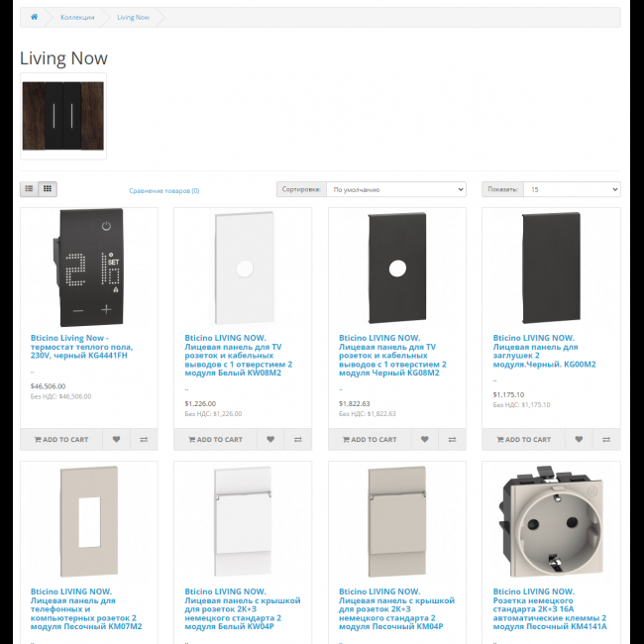Image resolution: width=644 pixels, height=644 pixels.
Task: Compare the white KW08M2 TV panel
Action: (298, 439)
